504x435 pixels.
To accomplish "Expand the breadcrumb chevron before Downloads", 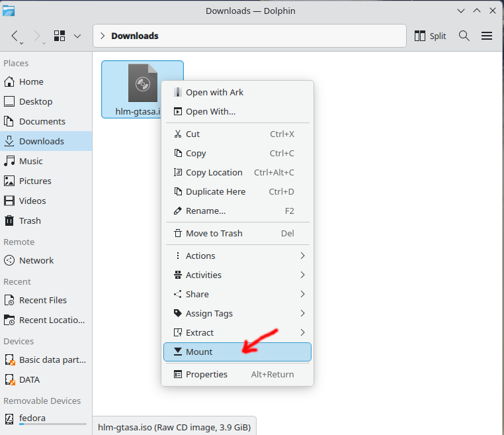I will (x=103, y=36).
